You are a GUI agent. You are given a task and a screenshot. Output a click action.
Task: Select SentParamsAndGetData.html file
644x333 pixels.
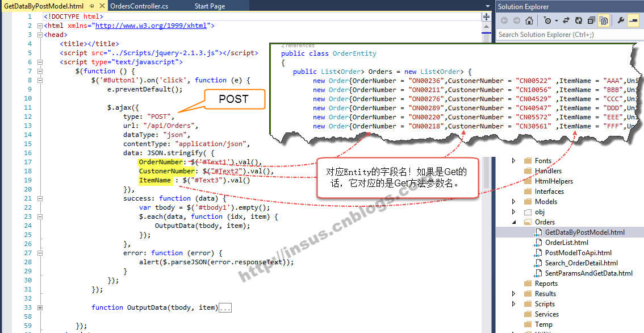pos(588,273)
